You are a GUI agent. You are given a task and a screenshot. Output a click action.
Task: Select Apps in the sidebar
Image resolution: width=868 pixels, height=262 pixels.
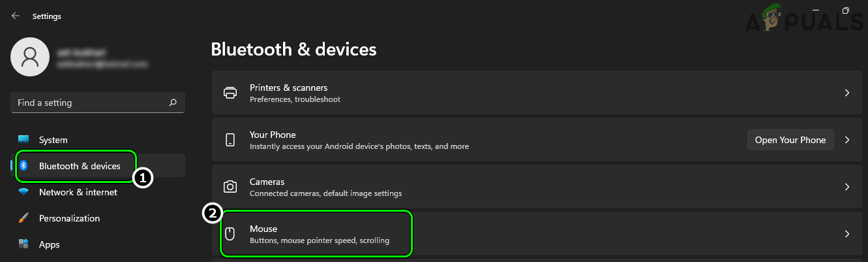[49, 244]
